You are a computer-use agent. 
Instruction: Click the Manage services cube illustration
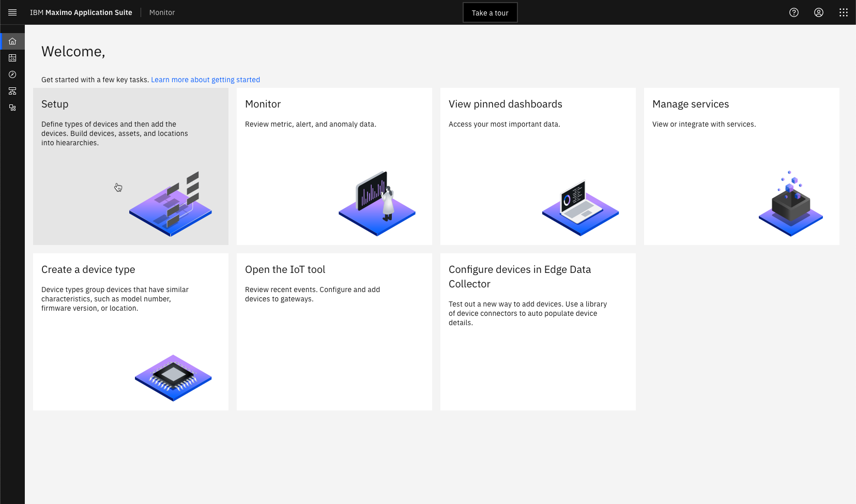791,203
